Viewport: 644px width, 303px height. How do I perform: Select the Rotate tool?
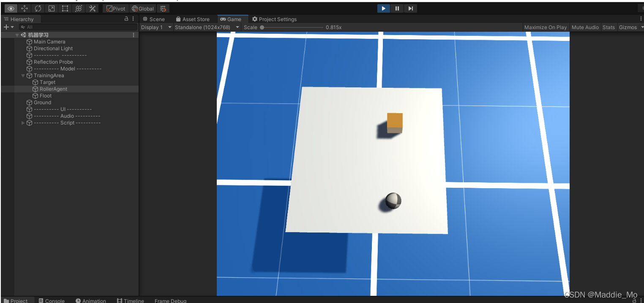pyautogui.click(x=38, y=8)
